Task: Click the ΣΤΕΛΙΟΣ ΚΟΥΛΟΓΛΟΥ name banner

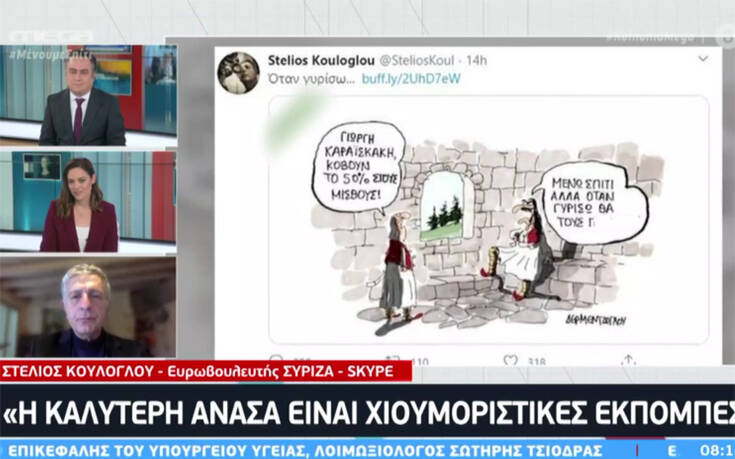Action: point(206,371)
